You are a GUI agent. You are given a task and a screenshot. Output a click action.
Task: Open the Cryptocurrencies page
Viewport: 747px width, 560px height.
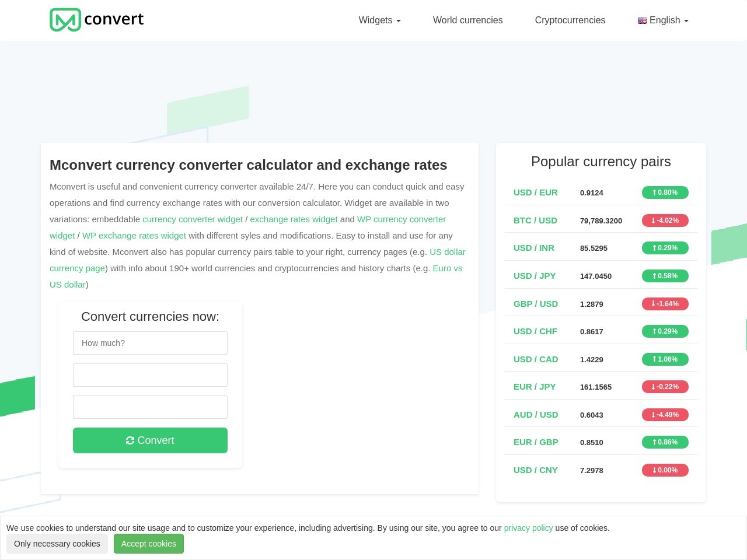pyautogui.click(x=570, y=20)
